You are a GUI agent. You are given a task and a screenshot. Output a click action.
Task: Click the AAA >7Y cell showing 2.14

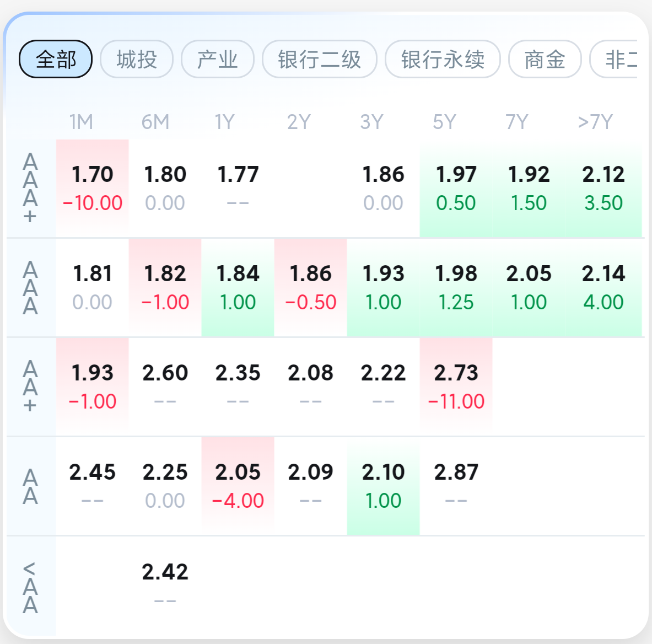603,287
